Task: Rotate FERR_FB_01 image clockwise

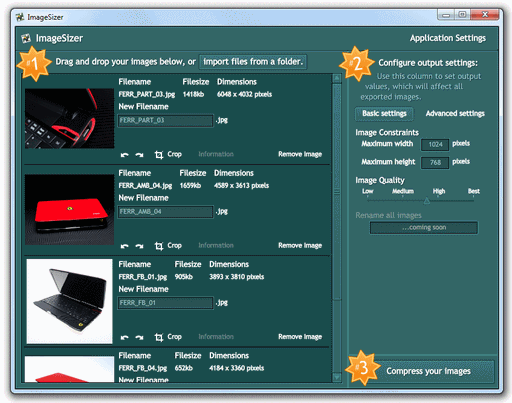Action: 139,337
